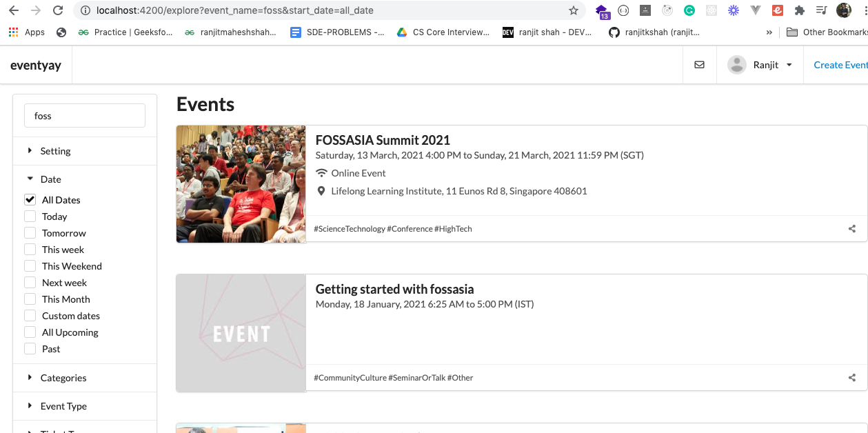Open the media control playlist icon
868x433 pixels.
pos(821,10)
